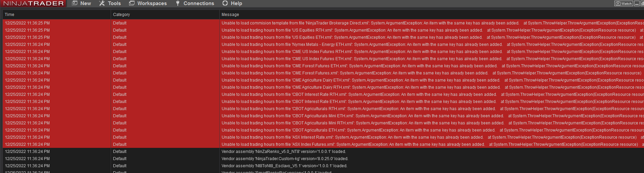
Task: Select the NinjaTrader Brokerage Direct.xml error row
Action: pyautogui.click(x=323, y=23)
